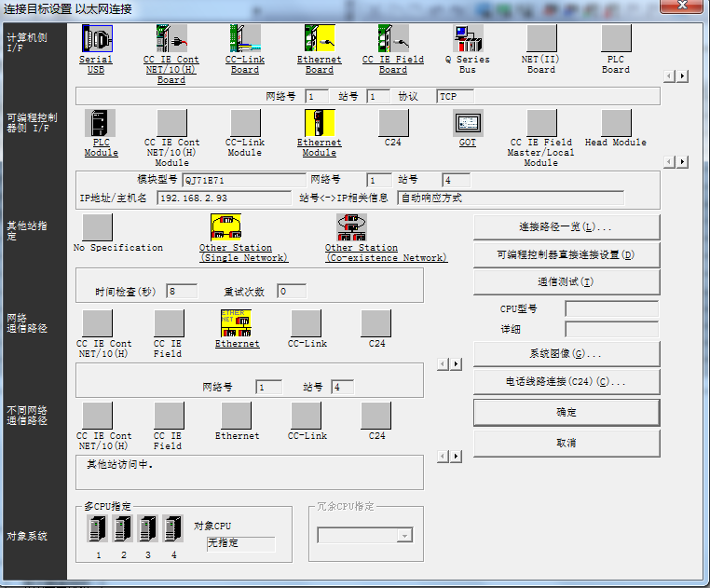Select Other Station (Co-existence Network) icon
710x588 pixels.
pyautogui.click(x=351, y=227)
